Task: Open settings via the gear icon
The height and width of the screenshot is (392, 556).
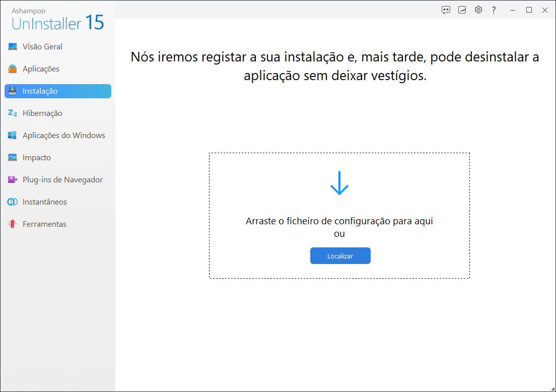Action: [x=478, y=10]
